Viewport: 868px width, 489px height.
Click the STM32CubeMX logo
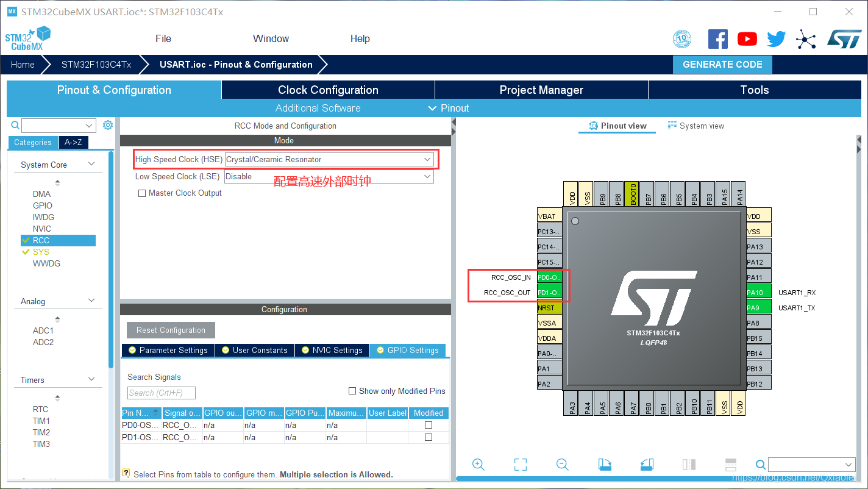click(27, 38)
